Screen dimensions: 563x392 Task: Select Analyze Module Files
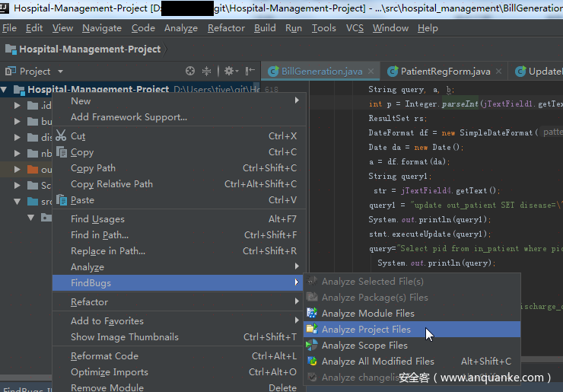(x=412, y=314)
